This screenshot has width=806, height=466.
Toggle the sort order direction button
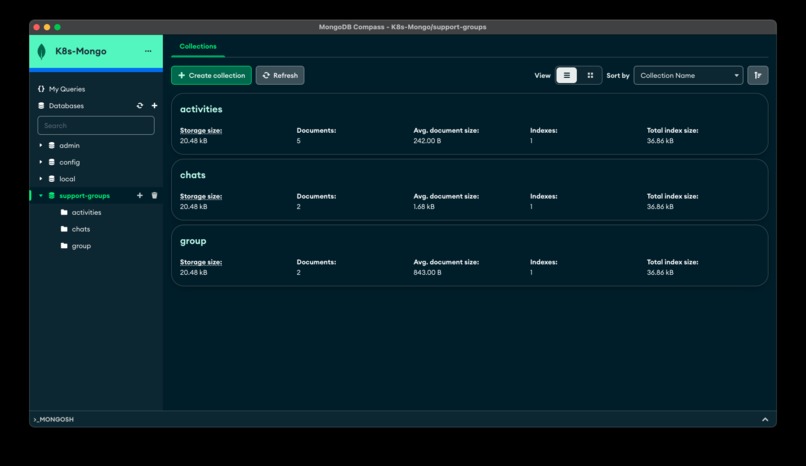pyautogui.click(x=758, y=76)
